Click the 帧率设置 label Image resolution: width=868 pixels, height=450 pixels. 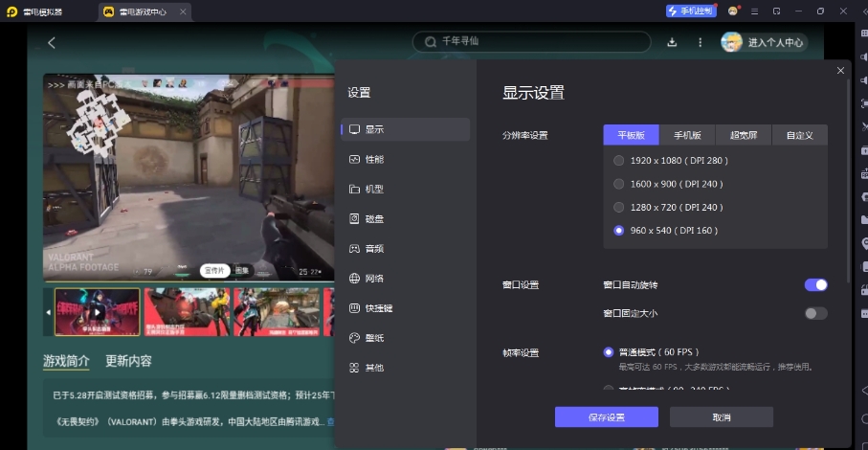tap(521, 352)
